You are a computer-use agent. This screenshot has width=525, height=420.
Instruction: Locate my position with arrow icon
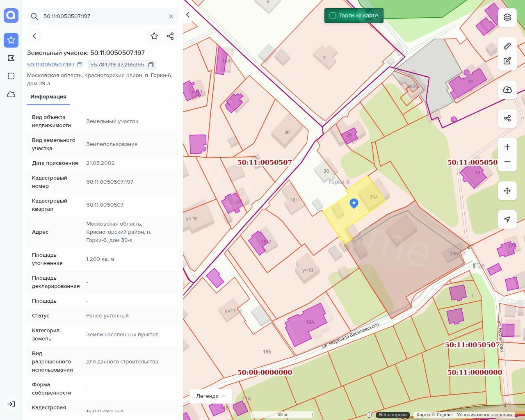point(507,219)
